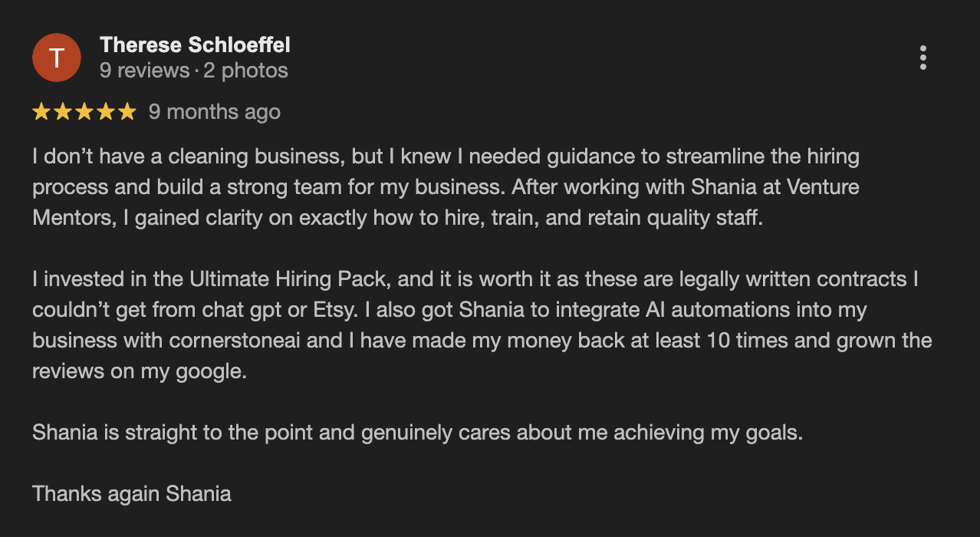Open the three-dot more options menu
The height and width of the screenshot is (537, 980).
[922, 58]
